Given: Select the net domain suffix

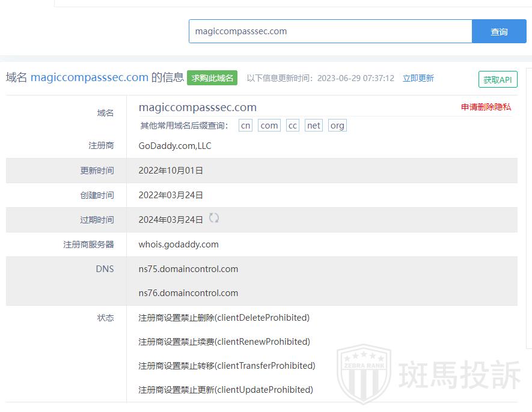Looking at the screenshot, I should [314, 126].
